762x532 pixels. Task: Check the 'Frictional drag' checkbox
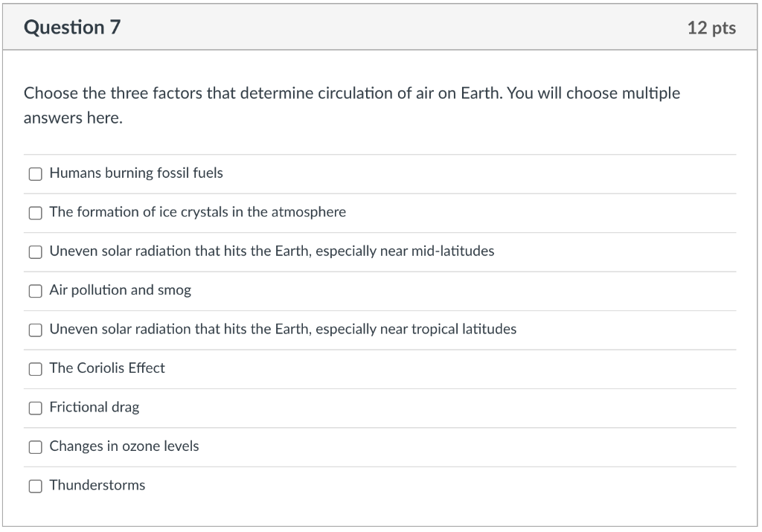(x=35, y=408)
